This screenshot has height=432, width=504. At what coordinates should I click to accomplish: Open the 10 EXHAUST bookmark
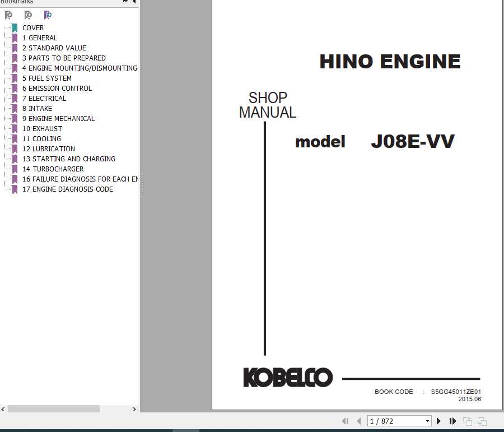[x=43, y=129]
